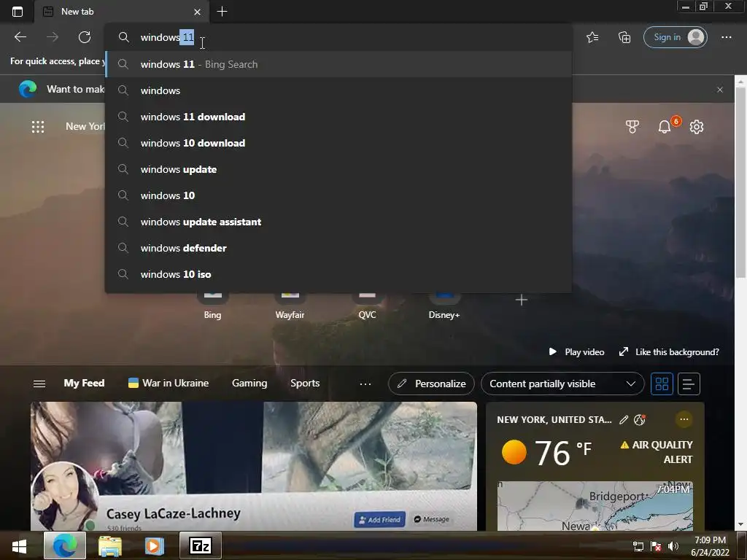Viewport: 747px width, 560px height.
Task: Open a new tab with plus icon
Action: pyautogui.click(x=222, y=12)
